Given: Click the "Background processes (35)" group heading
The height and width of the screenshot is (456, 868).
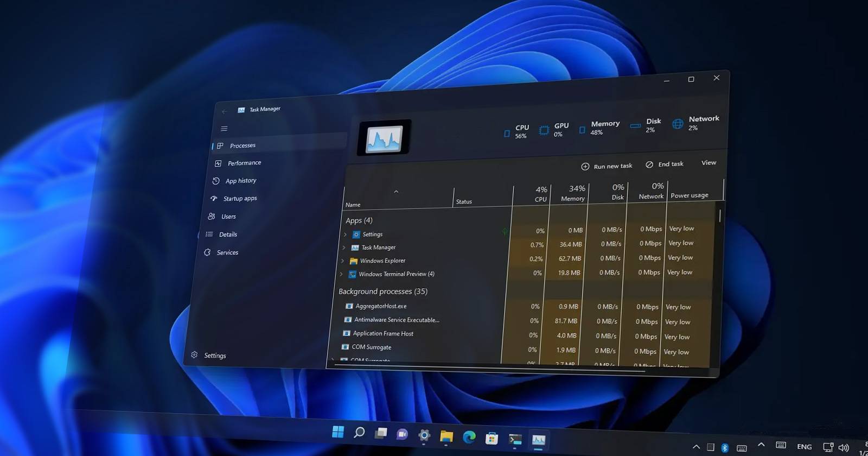Looking at the screenshot, I should pos(383,292).
